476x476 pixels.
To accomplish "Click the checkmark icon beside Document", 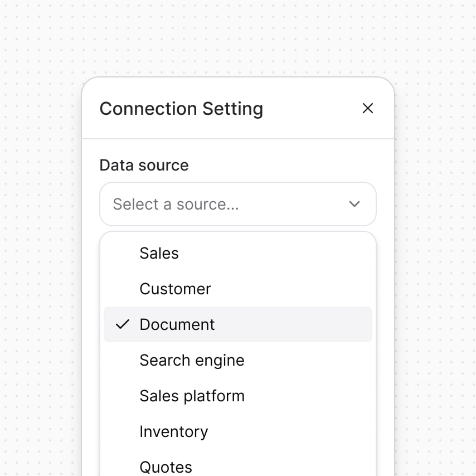I will 122,324.
